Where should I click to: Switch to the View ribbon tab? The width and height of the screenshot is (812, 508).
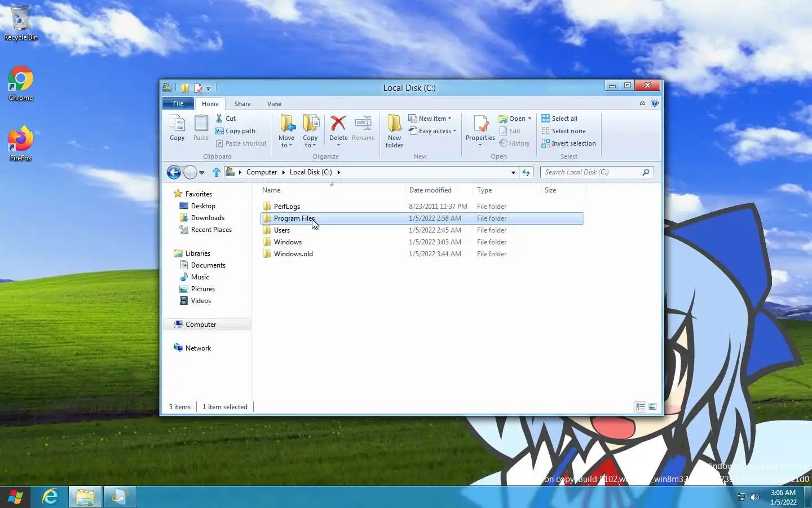(x=274, y=104)
